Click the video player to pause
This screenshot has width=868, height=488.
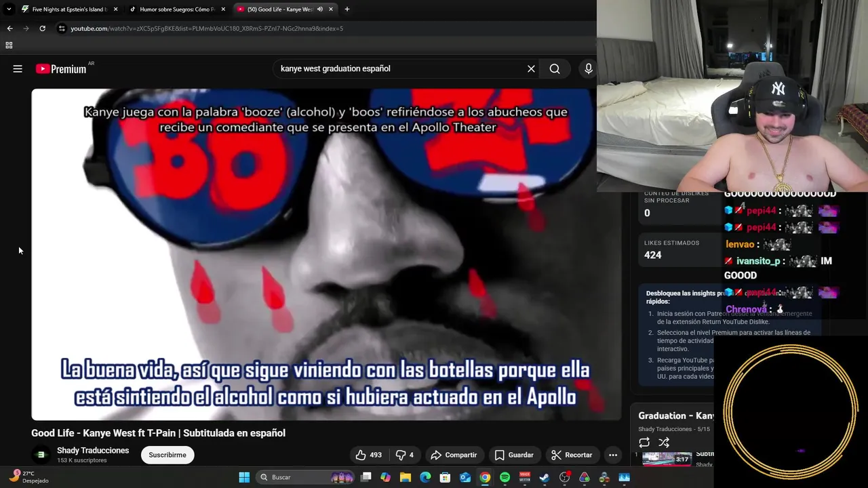click(x=325, y=254)
